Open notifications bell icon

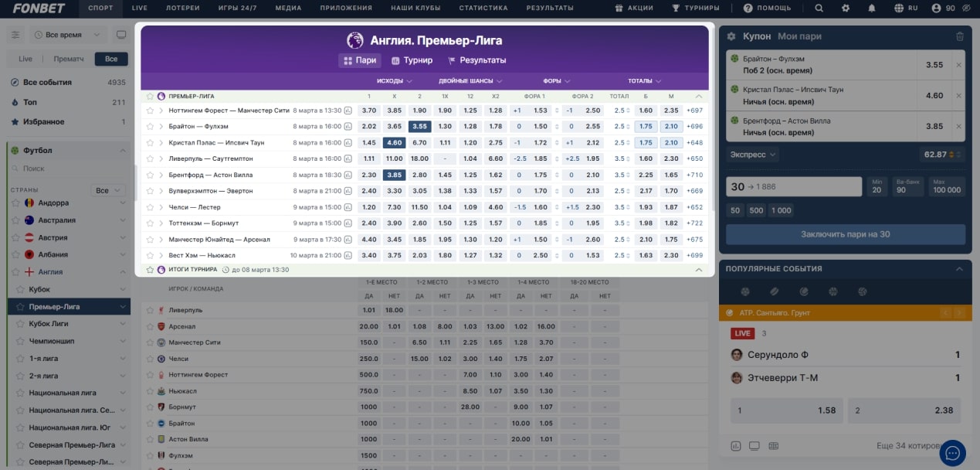coord(872,8)
